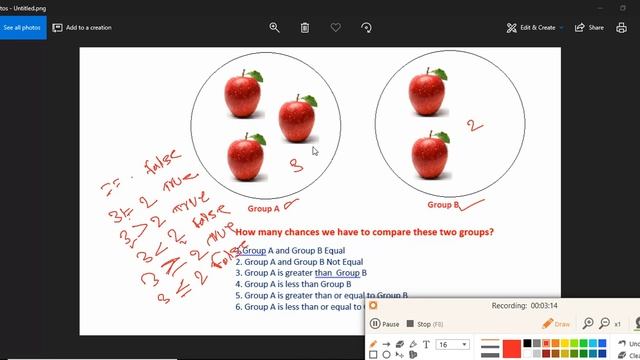Delete the photo with the trash icon
The width and height of the screenshot is (640, 360).
[x=305, y=28]
